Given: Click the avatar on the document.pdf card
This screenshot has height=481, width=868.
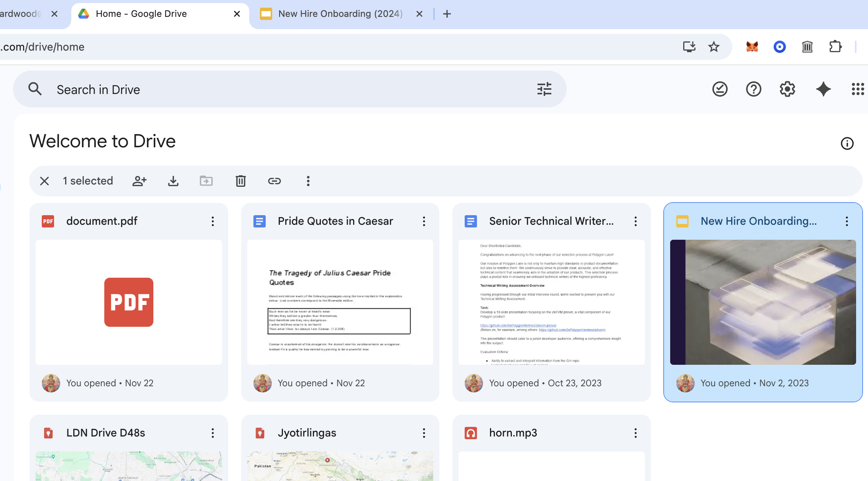Looking at the screenshot, I should click(x=51, y=383).
